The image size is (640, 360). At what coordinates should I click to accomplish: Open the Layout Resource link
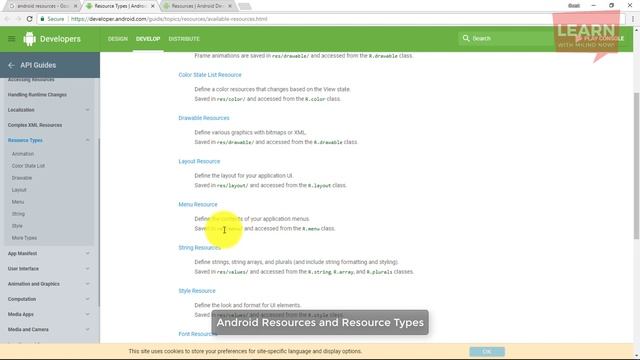[199, 161]
